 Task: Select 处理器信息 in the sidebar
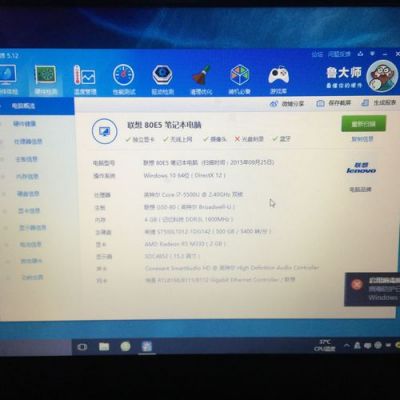pyautogui.click(x=28, y=141)
